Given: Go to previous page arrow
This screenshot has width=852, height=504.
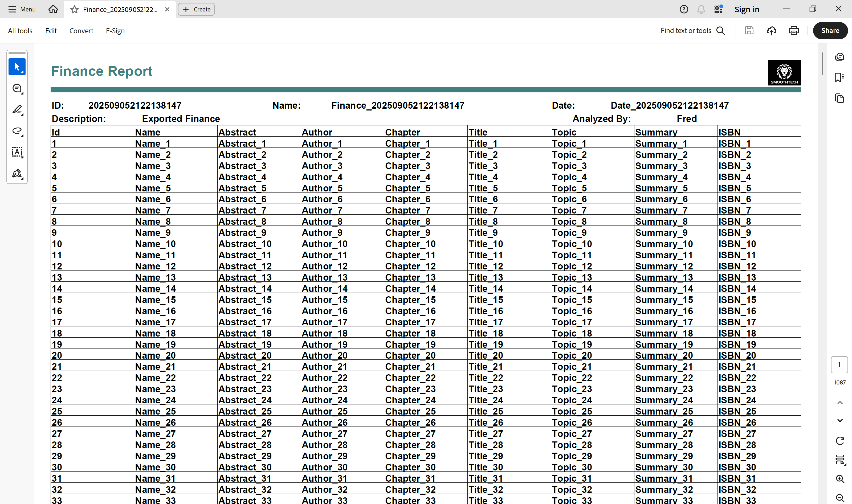Looking at the screenshot, I should [840, 403].
